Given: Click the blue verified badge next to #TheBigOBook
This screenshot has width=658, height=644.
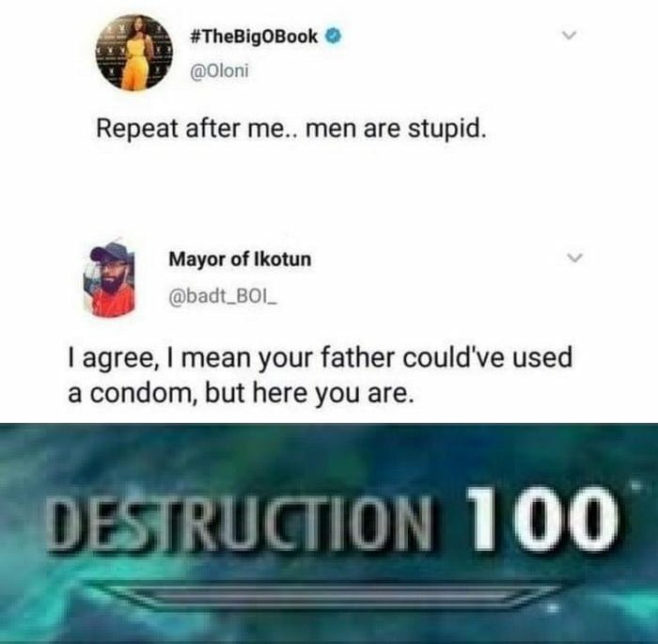Looking at the screenshot, I should (x=334, y=36).
